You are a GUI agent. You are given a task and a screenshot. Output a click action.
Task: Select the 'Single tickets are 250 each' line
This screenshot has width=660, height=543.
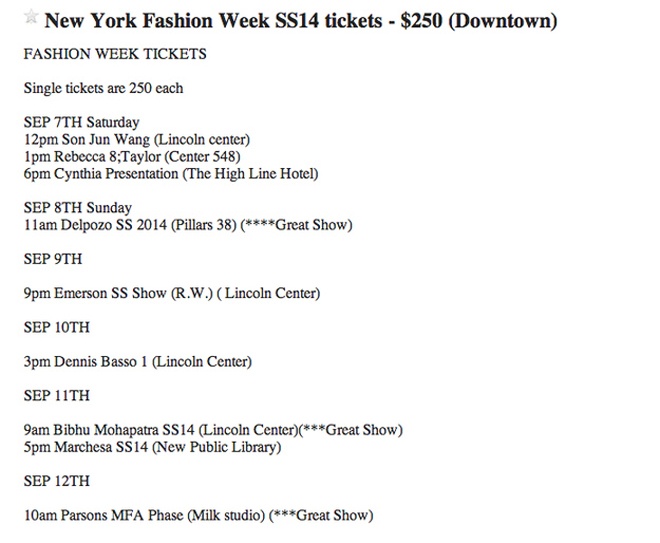(x=103, y=88)
